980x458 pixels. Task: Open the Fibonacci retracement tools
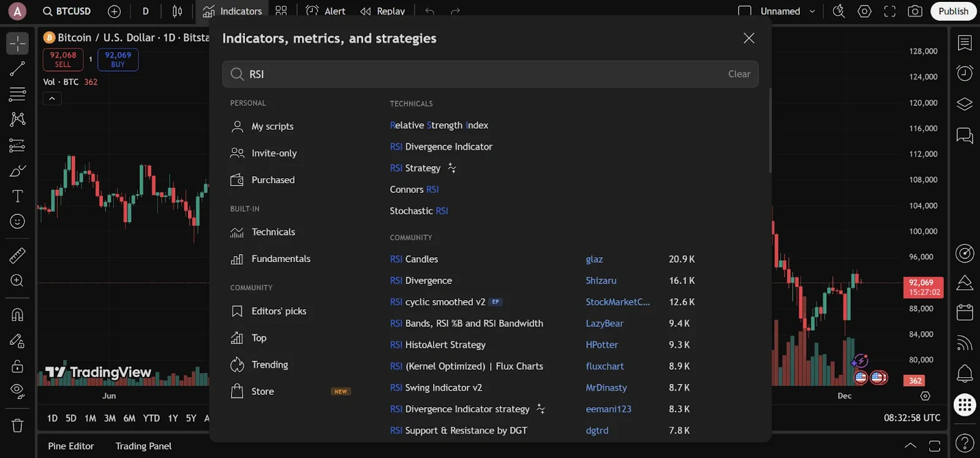click(18, 94)
